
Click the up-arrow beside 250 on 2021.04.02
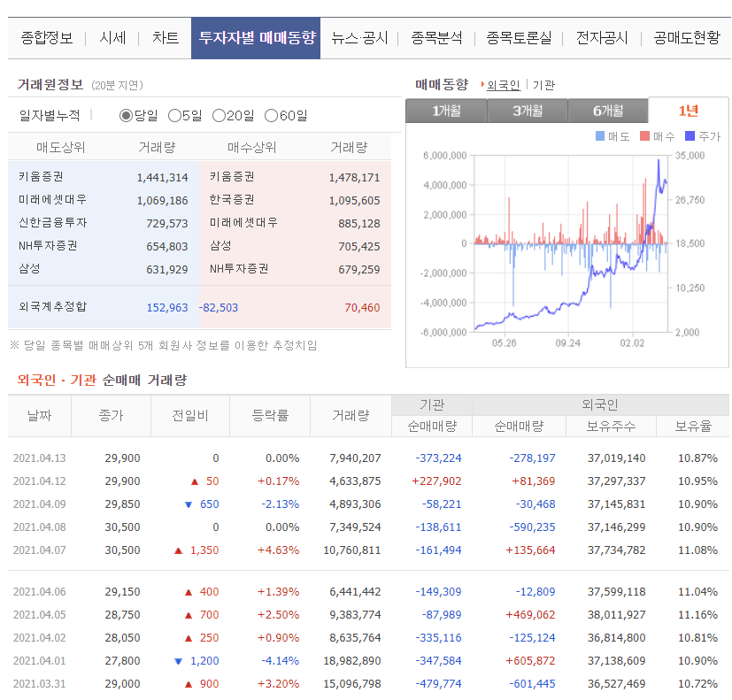pos(189,638)
